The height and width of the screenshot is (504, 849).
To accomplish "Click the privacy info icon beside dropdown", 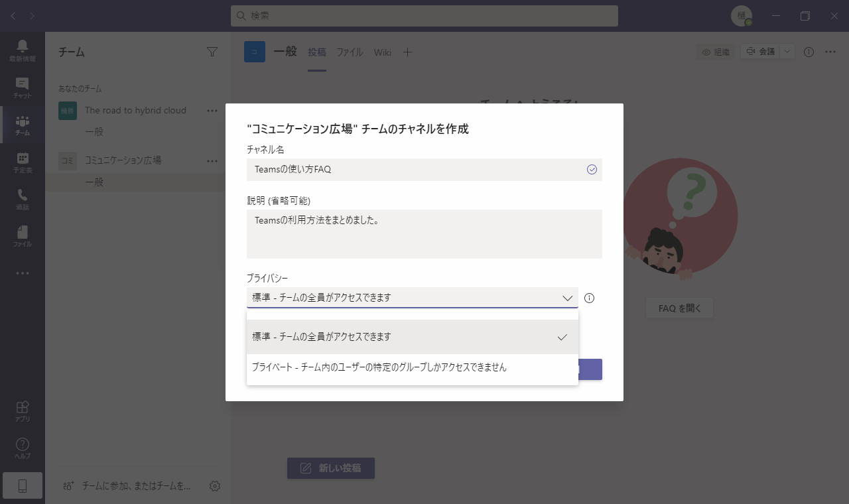I will click(589, 298).
